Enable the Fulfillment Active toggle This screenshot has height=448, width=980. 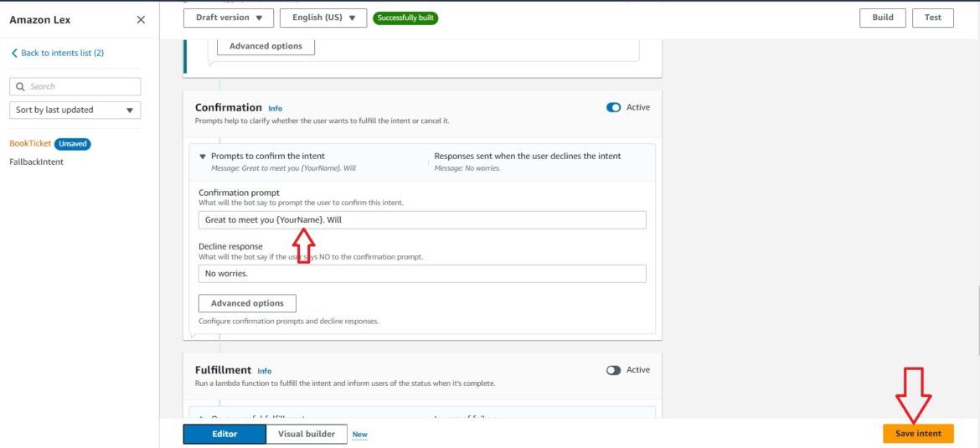coord(613,370)
